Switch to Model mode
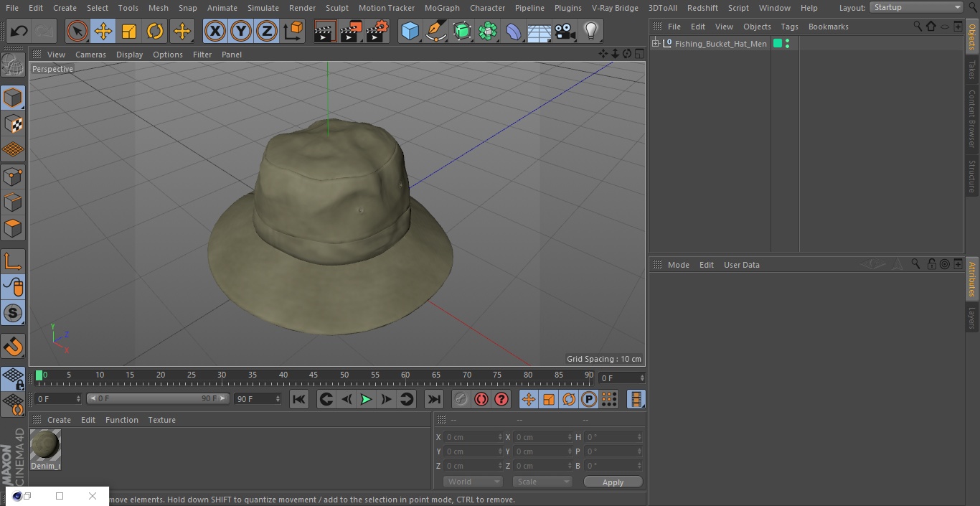 coord(13,98)
